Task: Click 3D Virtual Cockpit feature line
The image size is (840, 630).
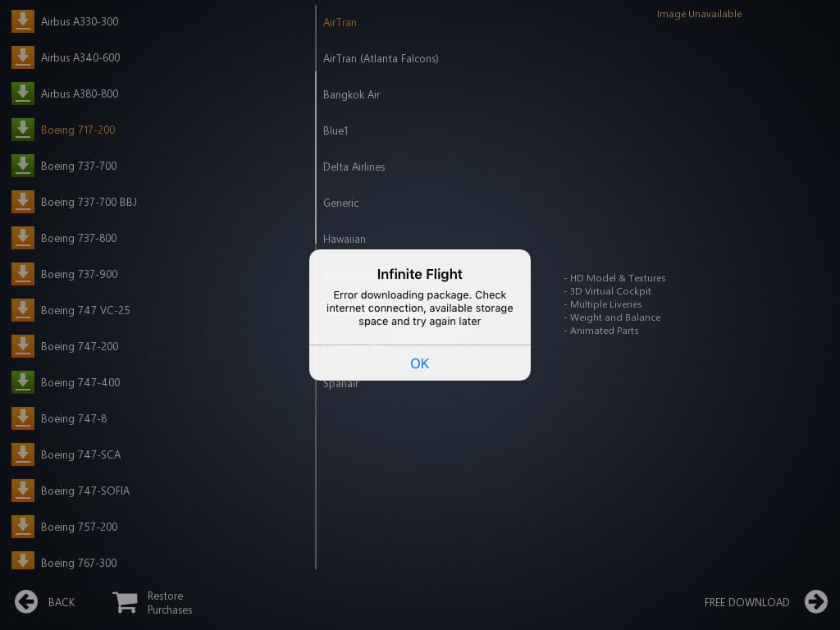Action: [x=608, y=291]
